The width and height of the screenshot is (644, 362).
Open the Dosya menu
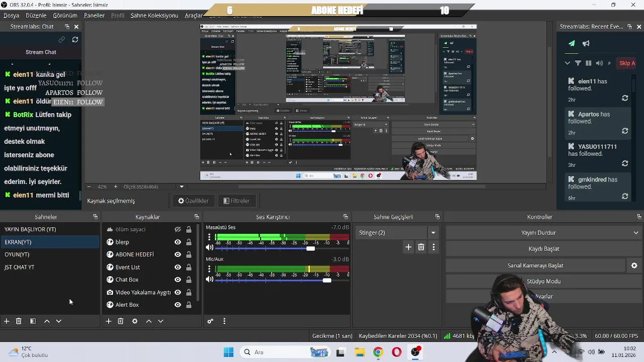(11, 16)
